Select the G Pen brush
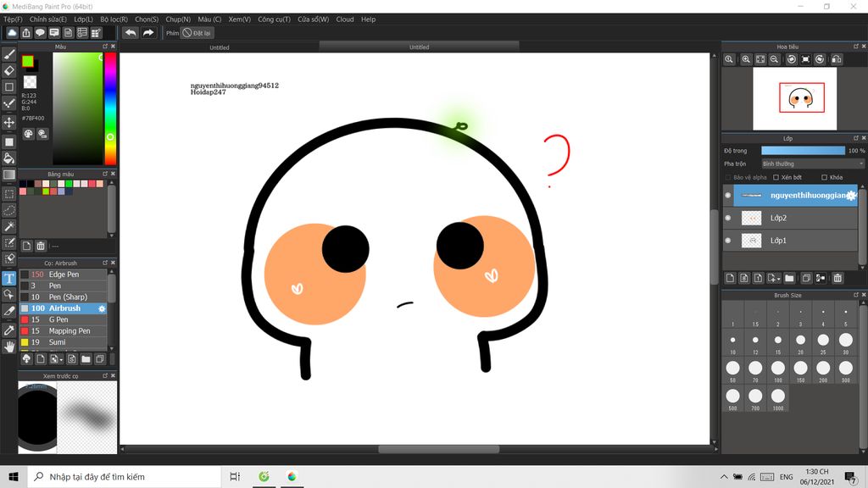 coord(63,319)
